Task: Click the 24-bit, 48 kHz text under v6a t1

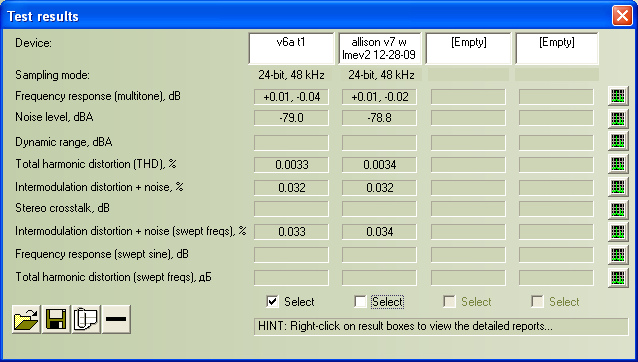Action: tap(291, 75)
